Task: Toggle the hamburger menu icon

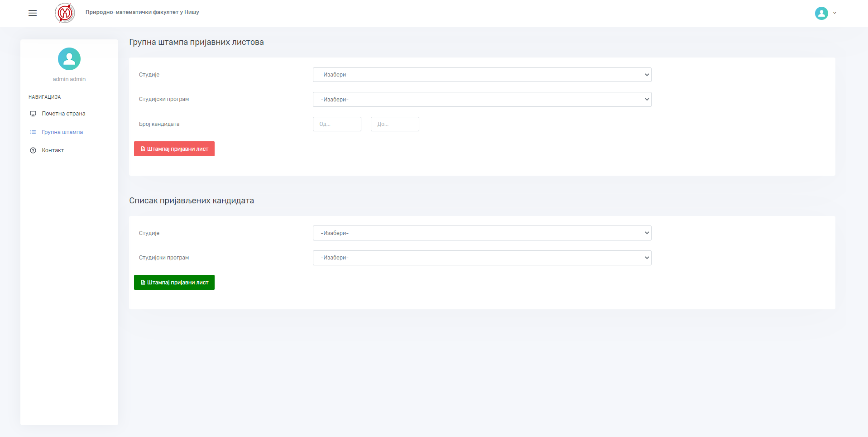Action: (33, 13)
